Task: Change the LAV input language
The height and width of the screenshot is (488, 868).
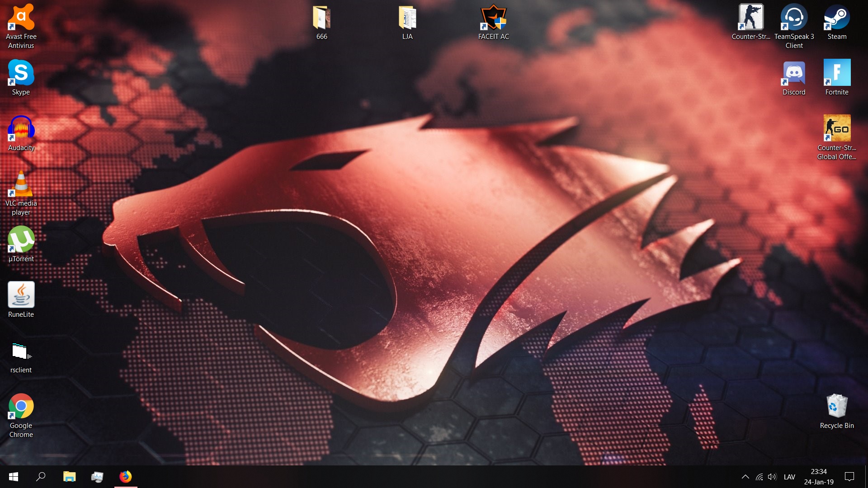Action: coord(789,477)
